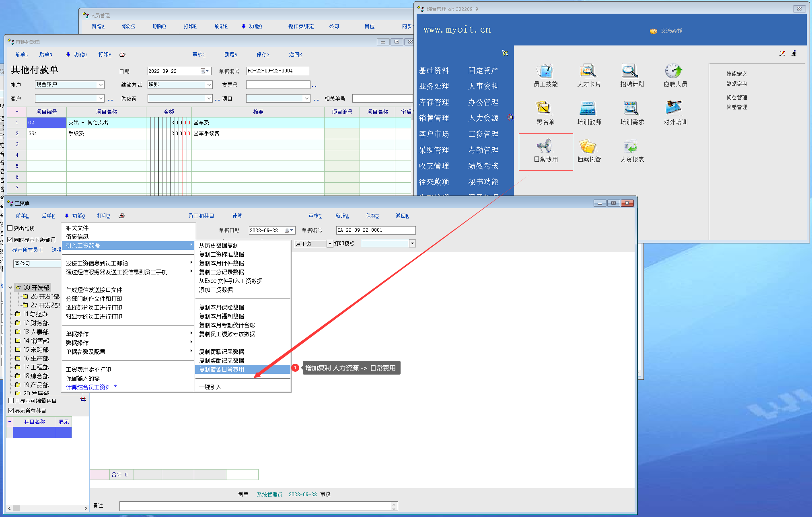Open the 档案托管 folder icon
Image resolution: width=812 pixels, height=517 pixels.
point(588,147)
